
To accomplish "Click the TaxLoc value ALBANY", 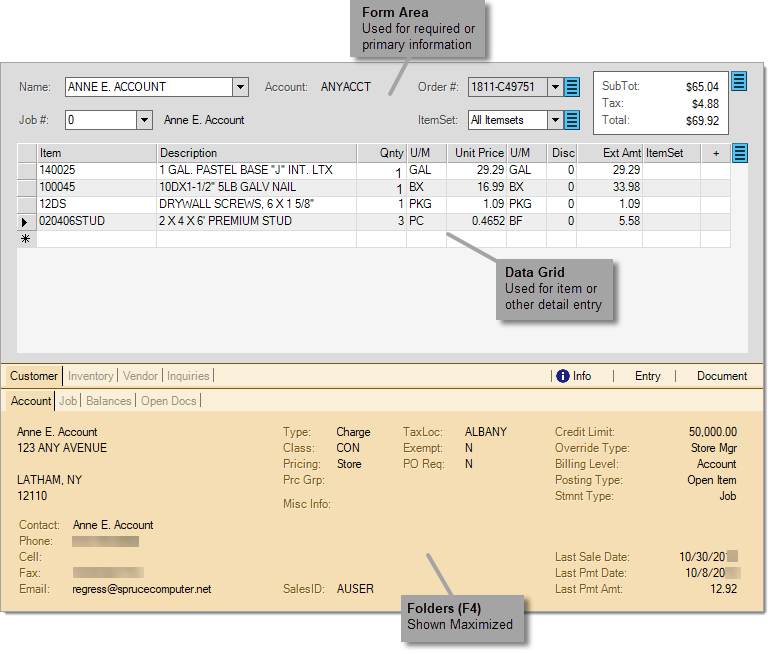I will (x=486, y=432).
